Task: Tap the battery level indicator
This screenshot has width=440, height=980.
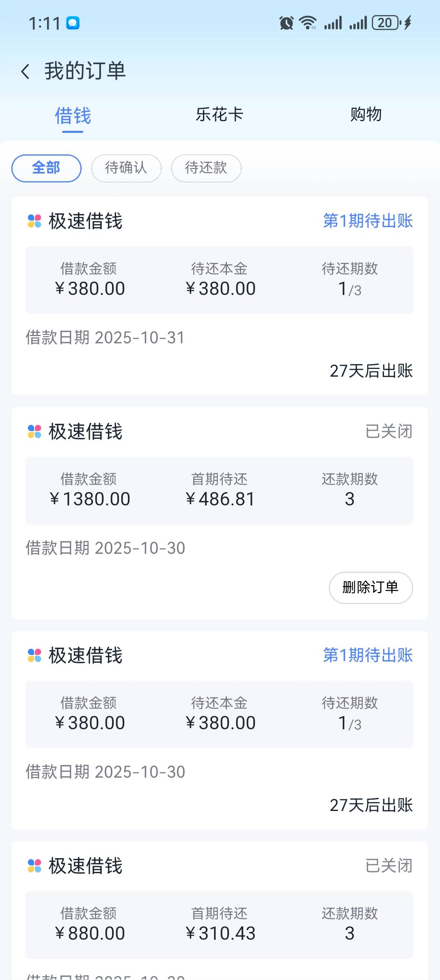Action: point(386,23)
